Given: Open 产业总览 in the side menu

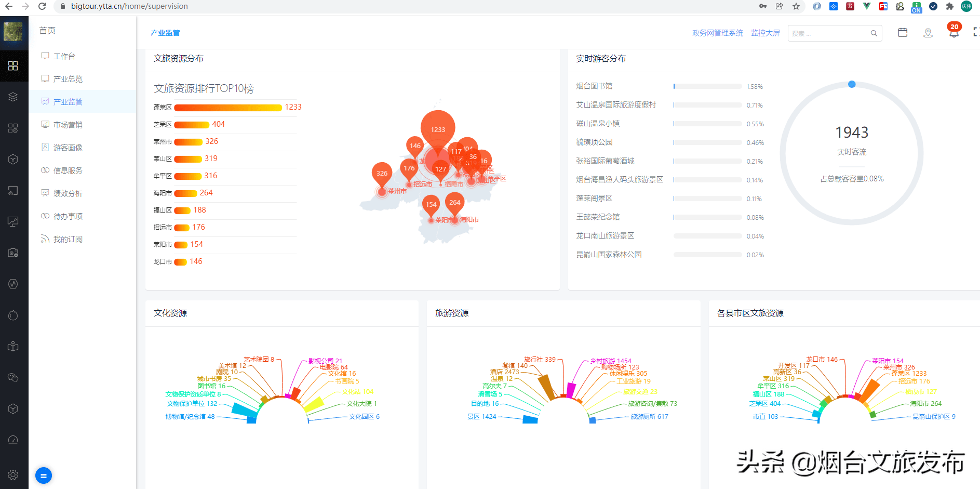Looking at the screenshot, I should (68, 79).
